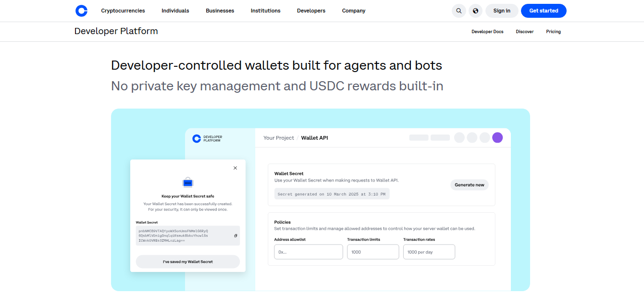Open the site search
Viewport: 644px width, 307px height.
click(x=458, y=11)
